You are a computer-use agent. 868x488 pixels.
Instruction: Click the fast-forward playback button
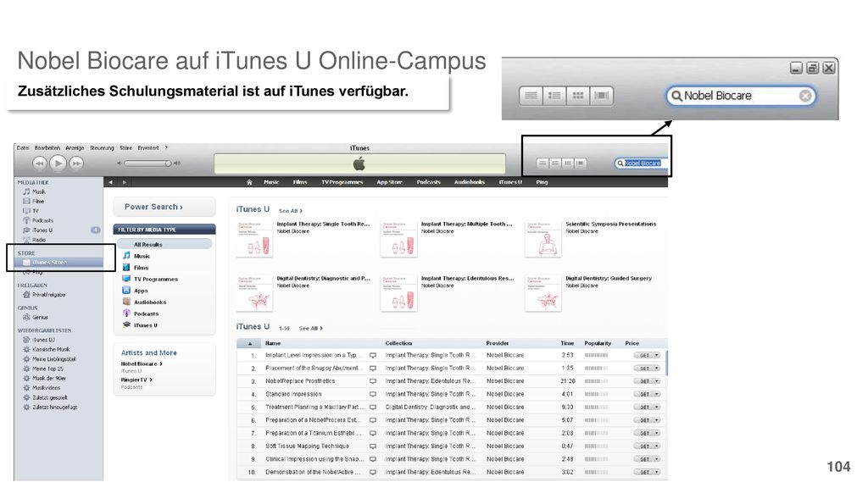tap(76, 164)
